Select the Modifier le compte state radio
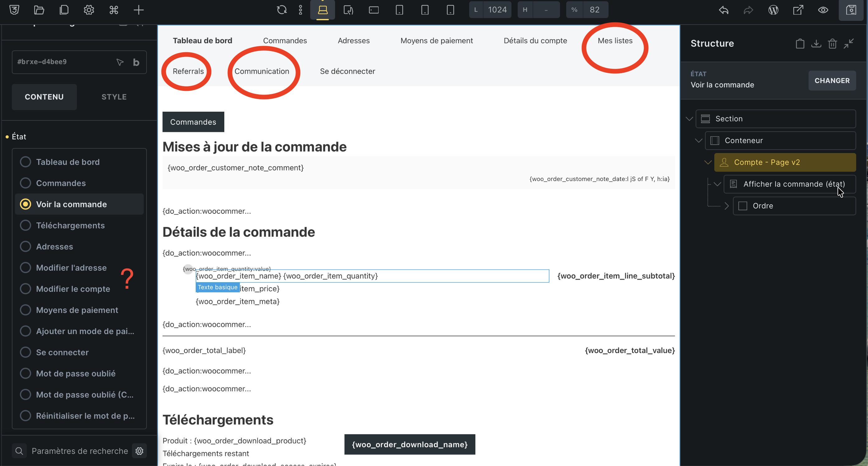Viewport: 868px width, 466px height. [25, 289]
